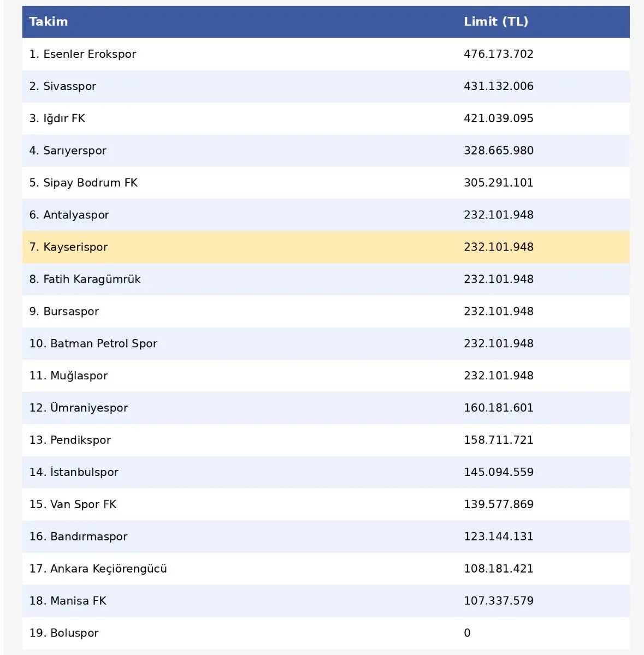Click the limit value in Muğlaspor row

(x=498, y=376)
